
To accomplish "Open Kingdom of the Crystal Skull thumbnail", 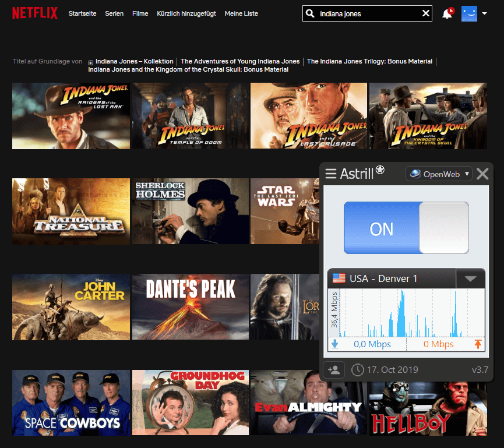I will (428, 116).
